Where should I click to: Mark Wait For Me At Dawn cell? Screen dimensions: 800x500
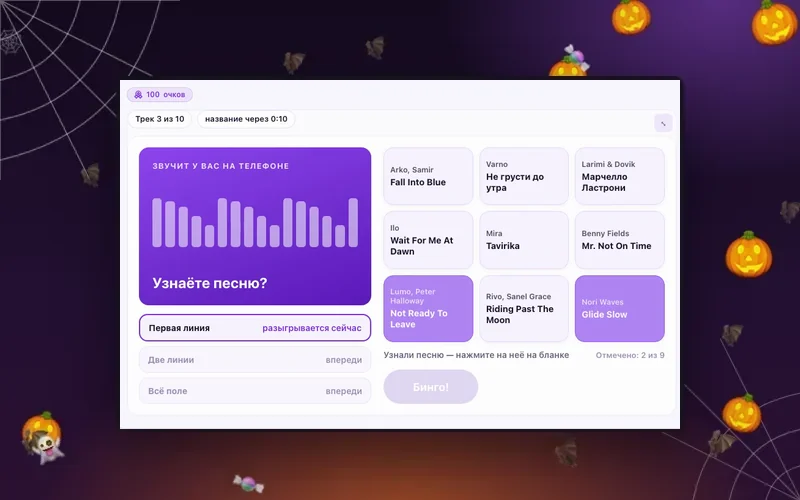point(428,240)
